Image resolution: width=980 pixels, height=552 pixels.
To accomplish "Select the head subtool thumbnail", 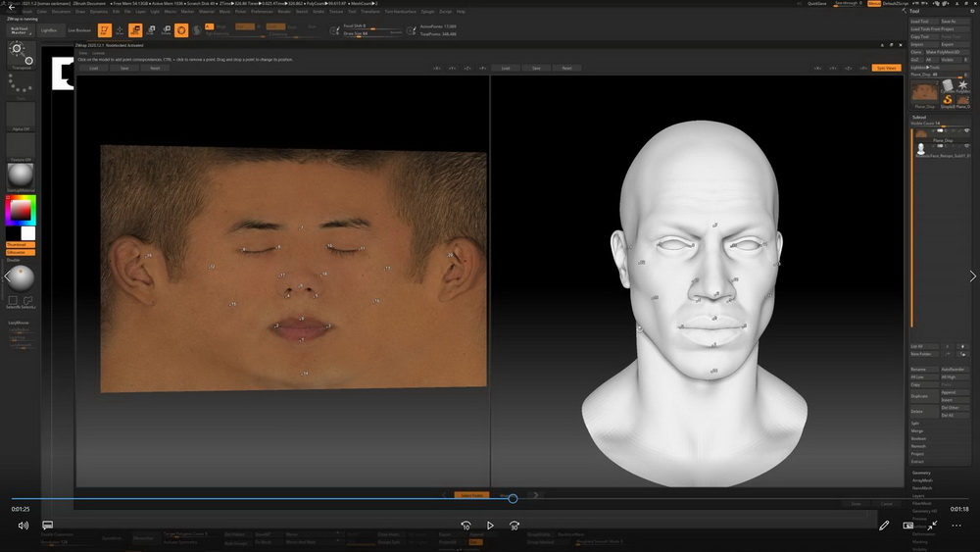I will [920, 149].
